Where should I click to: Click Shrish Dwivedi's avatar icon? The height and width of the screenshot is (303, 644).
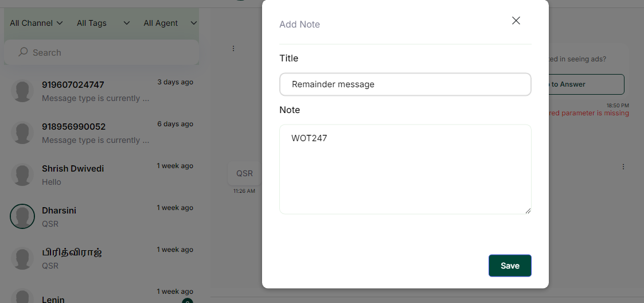click(x=22, y=174)
